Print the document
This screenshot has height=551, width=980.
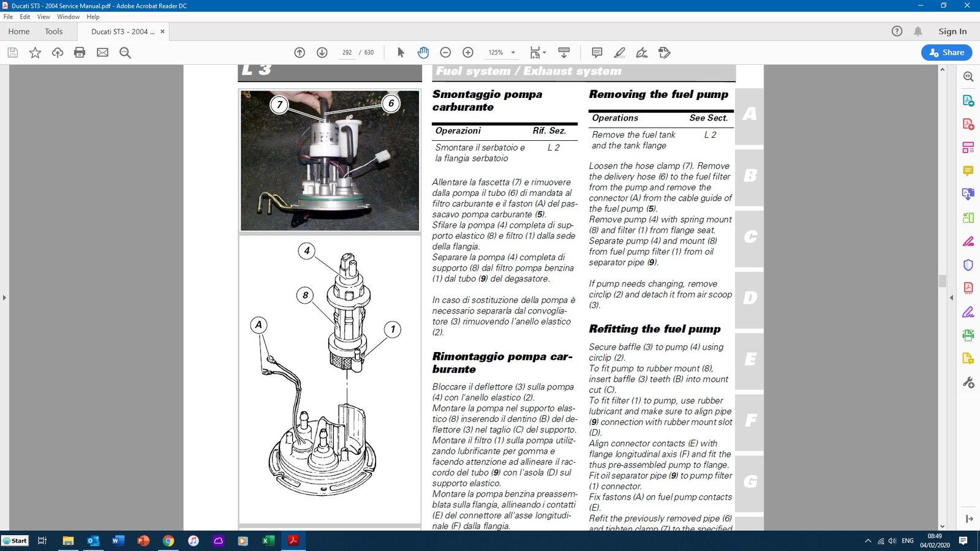click(80, 53)
